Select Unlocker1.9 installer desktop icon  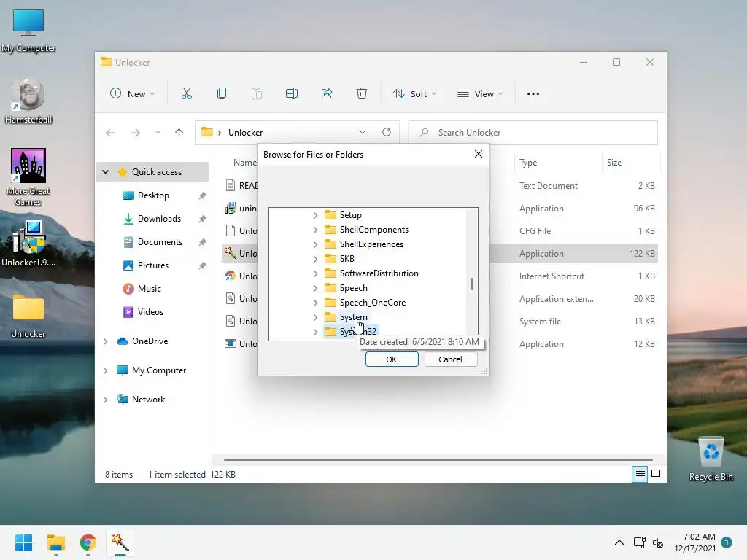tap(28, 244)
